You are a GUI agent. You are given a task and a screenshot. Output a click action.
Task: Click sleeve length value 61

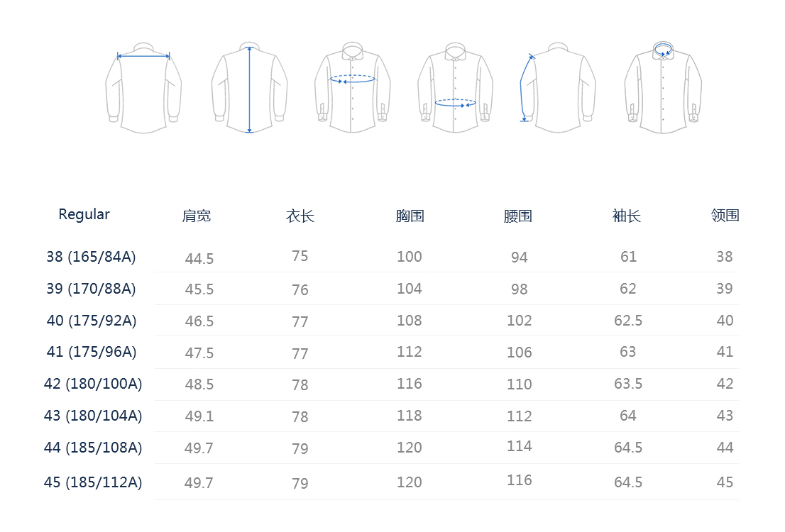coord(628,257)
